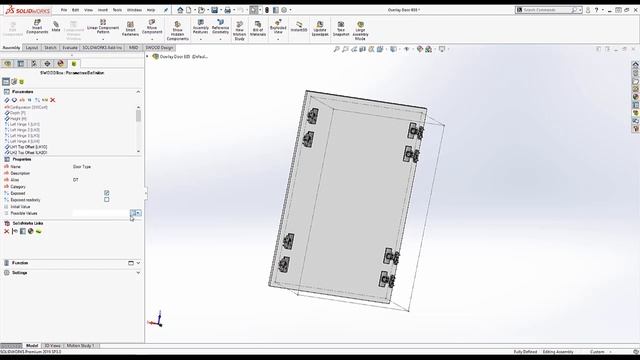Toggle the Exposed checkbox
The width and height of the screenshot is (640, 360).
[x=107, y=193]
